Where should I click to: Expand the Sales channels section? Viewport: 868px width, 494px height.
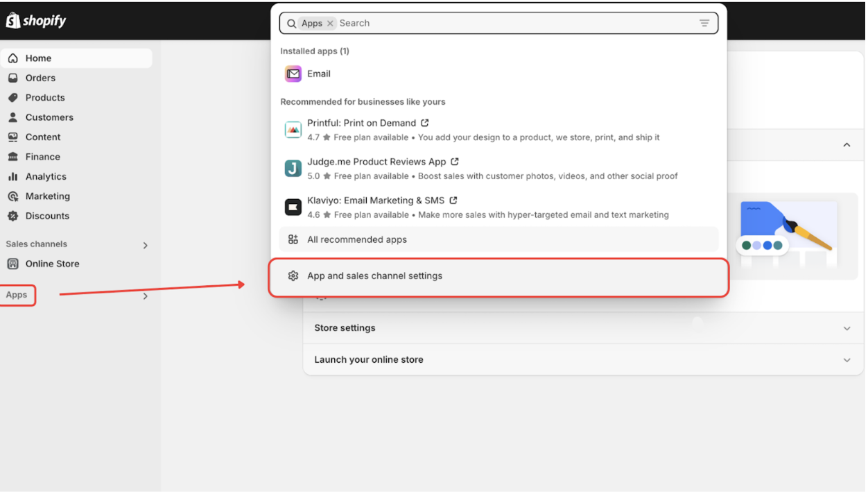145,245
